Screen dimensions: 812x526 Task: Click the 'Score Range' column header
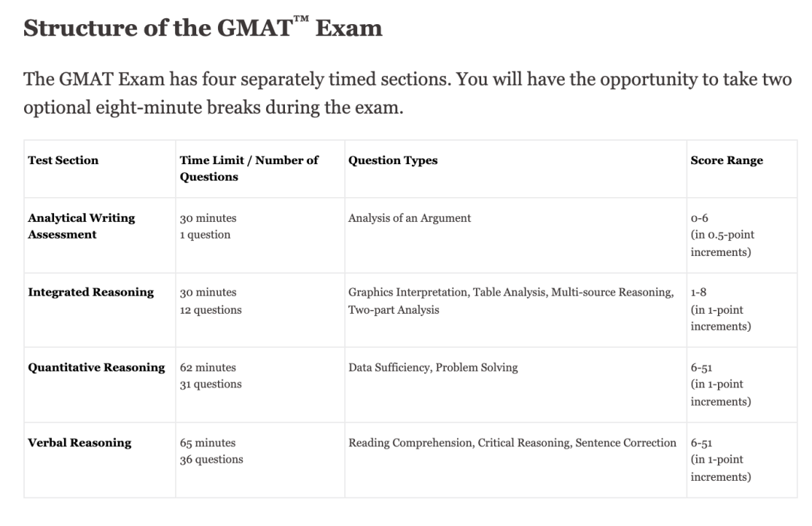tap(726, 160)
